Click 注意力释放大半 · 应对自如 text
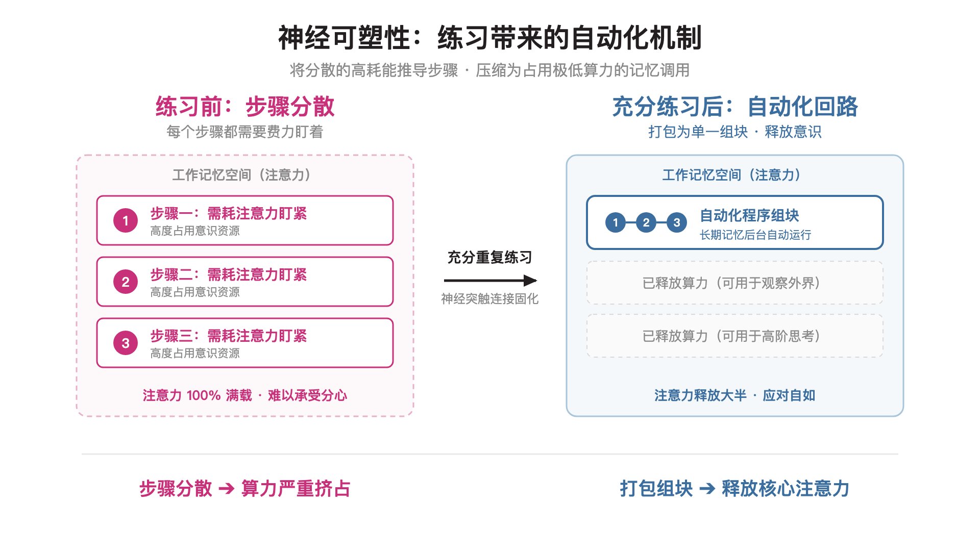The width and height of the screenshot is (980, 551). pos(735,395)
